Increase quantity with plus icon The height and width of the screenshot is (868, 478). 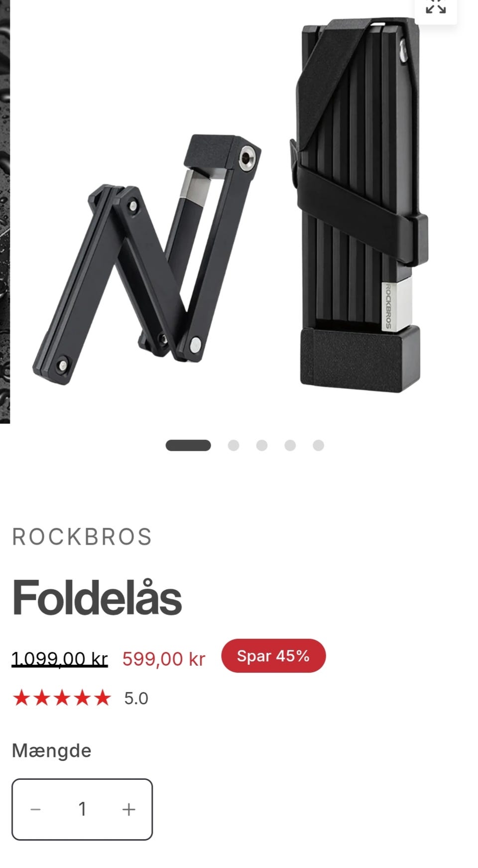tap(129, 809)
